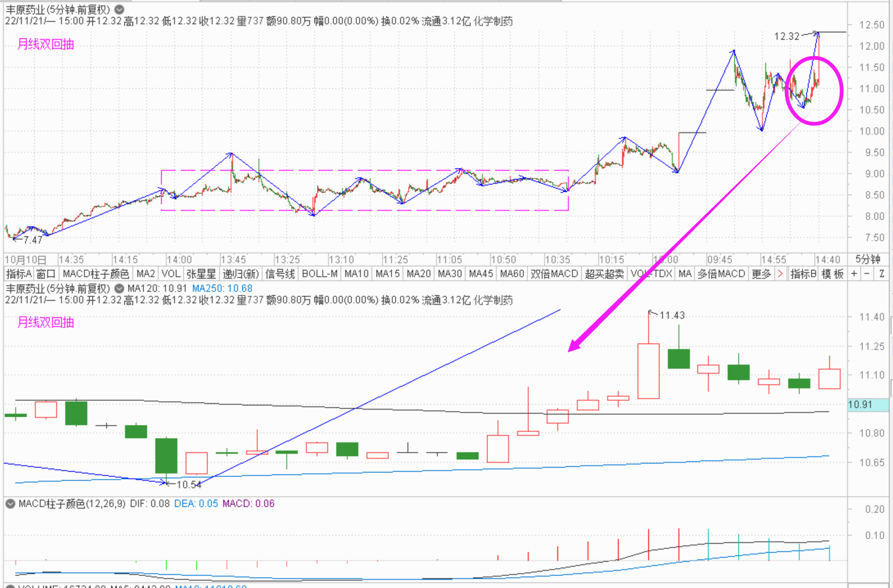Click the Z icon in indicator bar
The image size is (893, 588).
pos(882,274)
